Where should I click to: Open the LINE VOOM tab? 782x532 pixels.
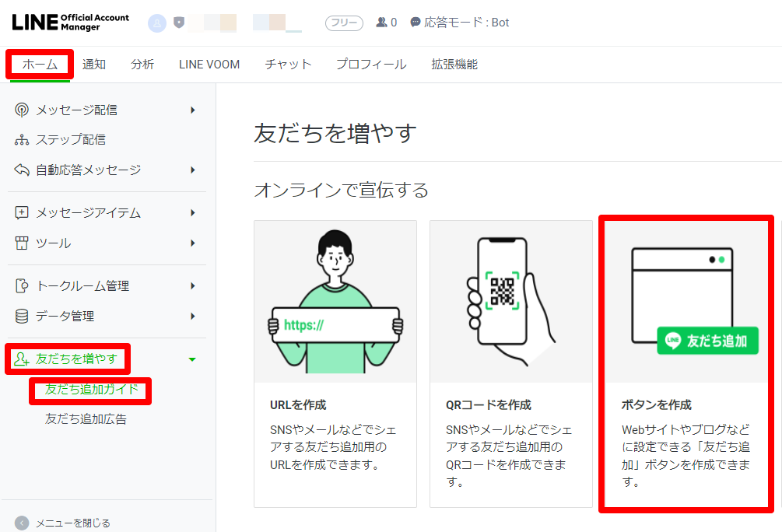coord(208,65)
